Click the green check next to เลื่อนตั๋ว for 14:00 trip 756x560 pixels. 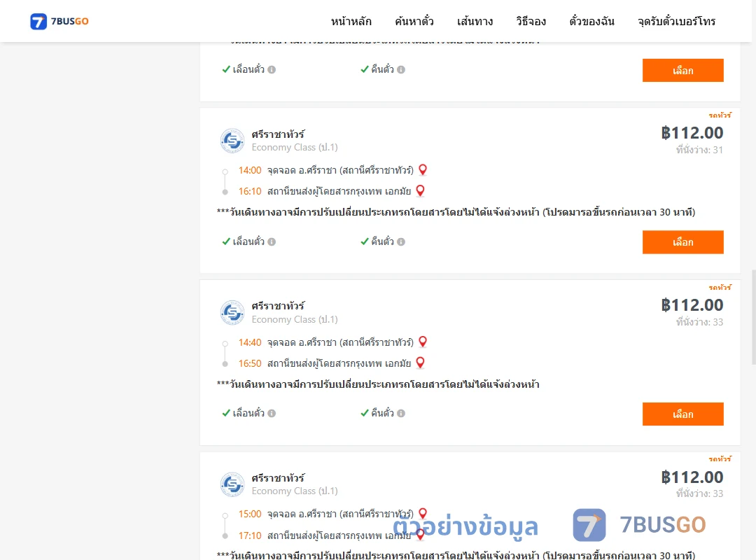[225, 241]
